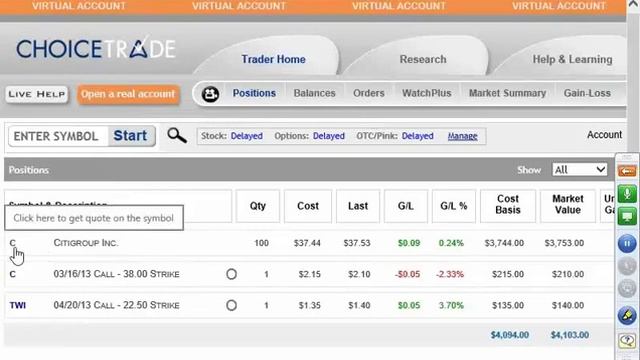The image size is (640, 360).
Task: Click the $215.00 cost basis cell
Action: (508, 274)
